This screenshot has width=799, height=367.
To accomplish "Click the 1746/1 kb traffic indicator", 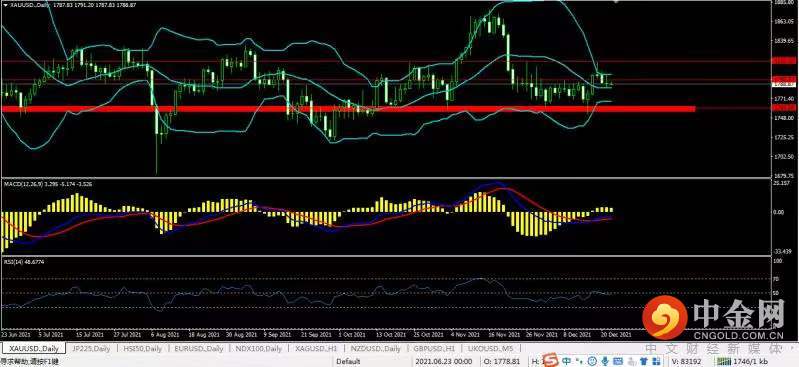I will (x=751, y=361).
